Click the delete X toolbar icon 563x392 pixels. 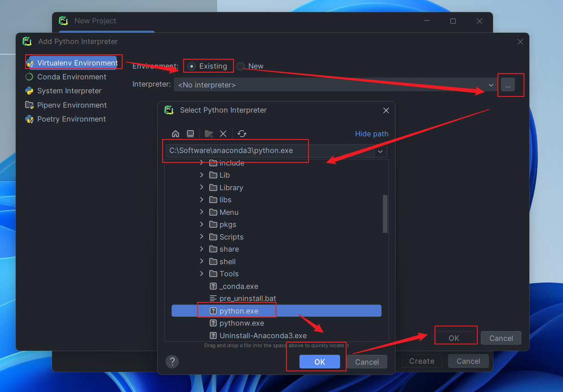[x=223, y=134]
